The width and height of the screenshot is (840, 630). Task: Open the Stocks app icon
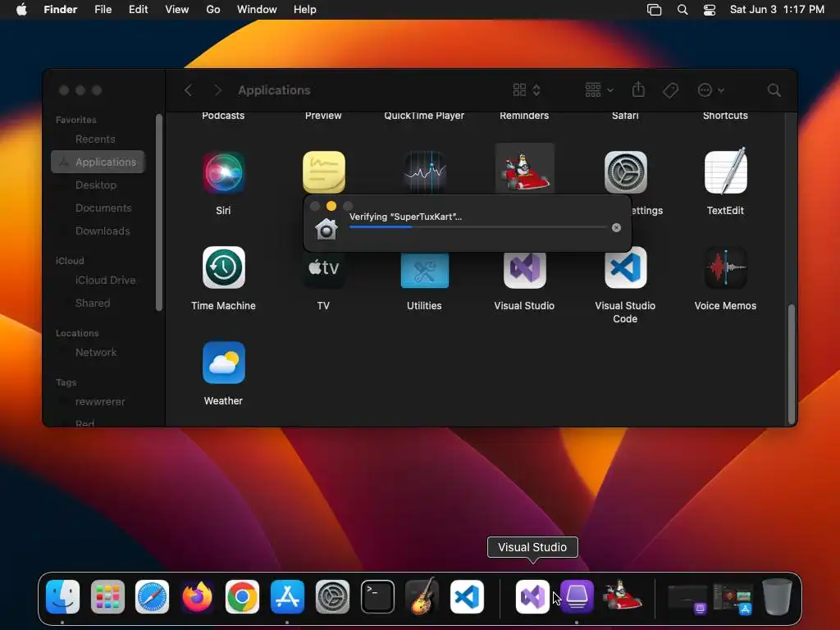[x=424, y=172]
